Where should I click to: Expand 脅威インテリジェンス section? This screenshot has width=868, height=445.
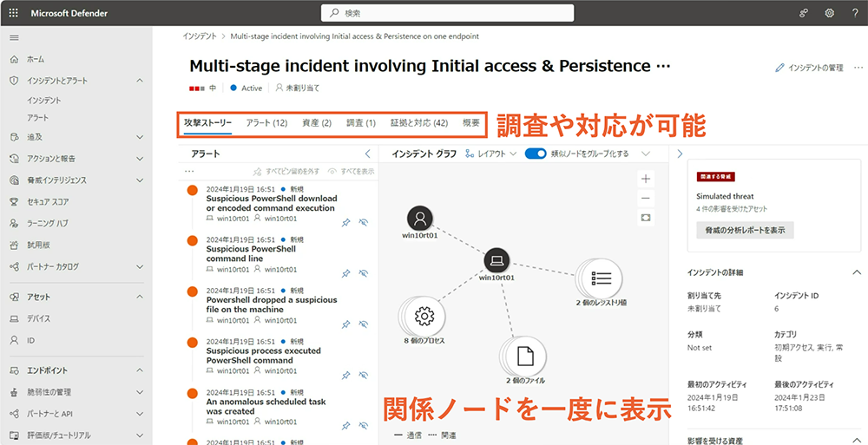tap(140, 180)
